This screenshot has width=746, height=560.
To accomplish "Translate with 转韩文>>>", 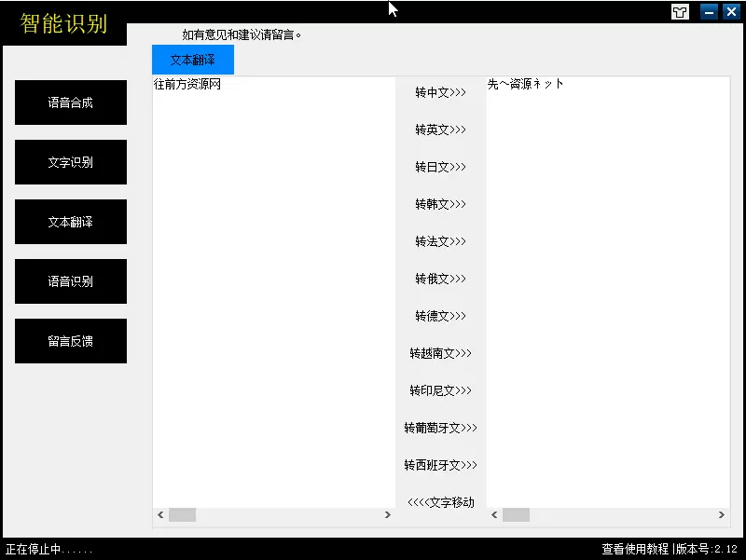I will (x=440, y=204).
